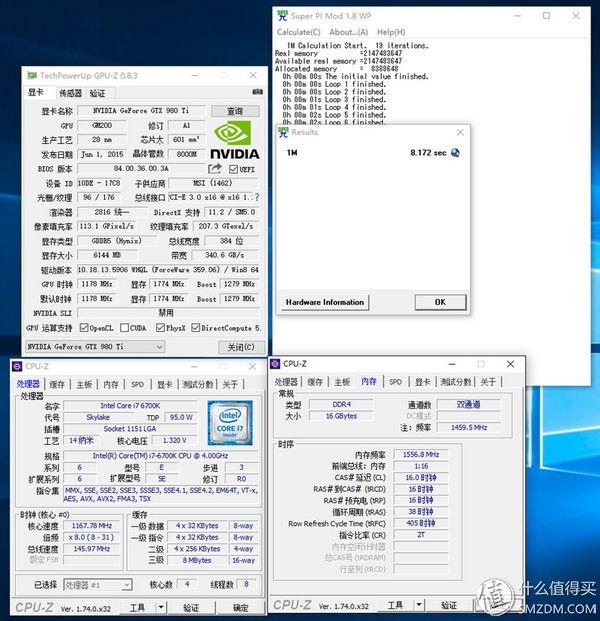Expand the 工具 dropdown arrow in right CPU-Z

[x=419, y=605]
